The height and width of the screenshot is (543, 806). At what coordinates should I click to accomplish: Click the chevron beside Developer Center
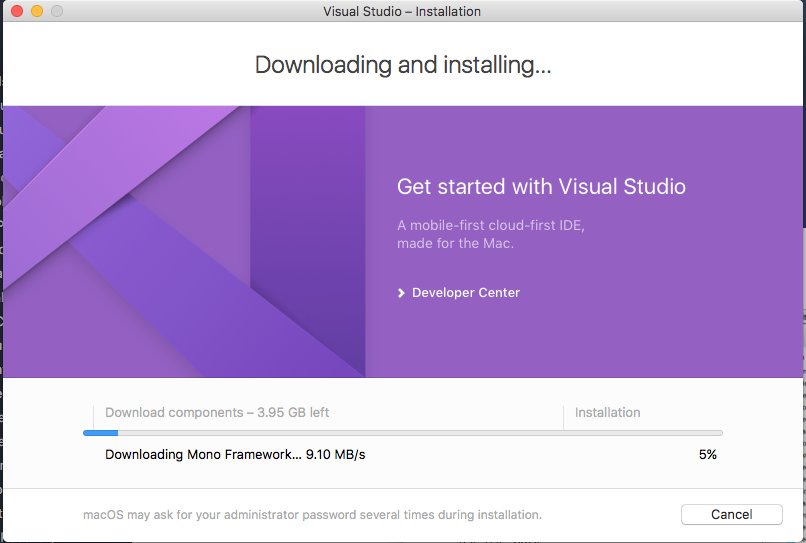[x=401, y=293]
